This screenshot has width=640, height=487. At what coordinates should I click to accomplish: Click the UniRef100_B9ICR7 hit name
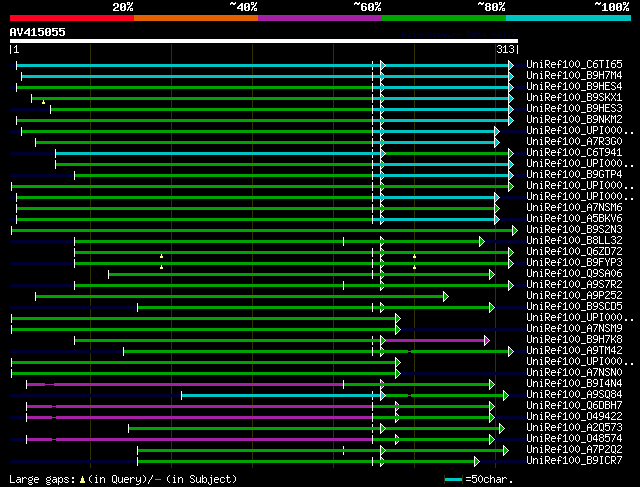coord(574,461)
